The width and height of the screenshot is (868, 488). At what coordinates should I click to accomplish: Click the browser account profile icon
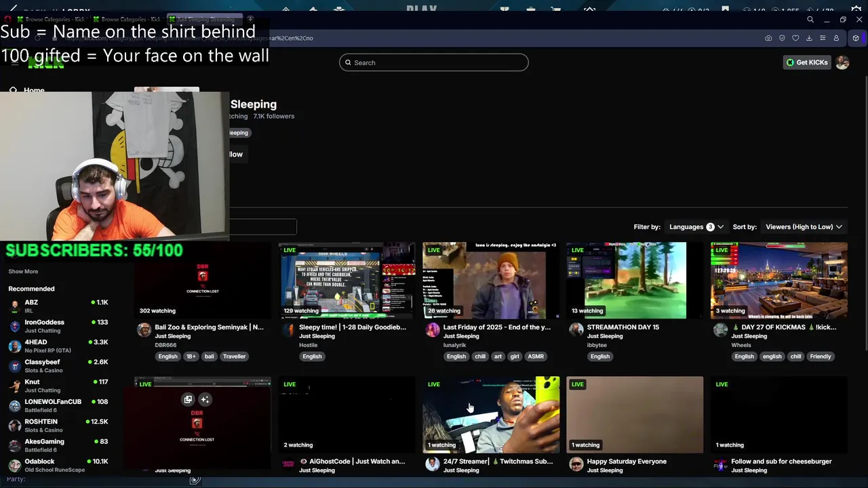click(x=836, y=38)
